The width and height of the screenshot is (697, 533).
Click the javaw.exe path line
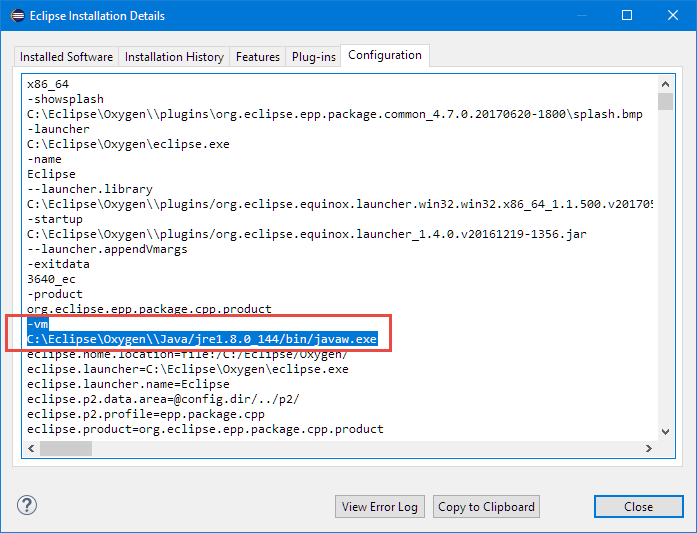[202, 339]
